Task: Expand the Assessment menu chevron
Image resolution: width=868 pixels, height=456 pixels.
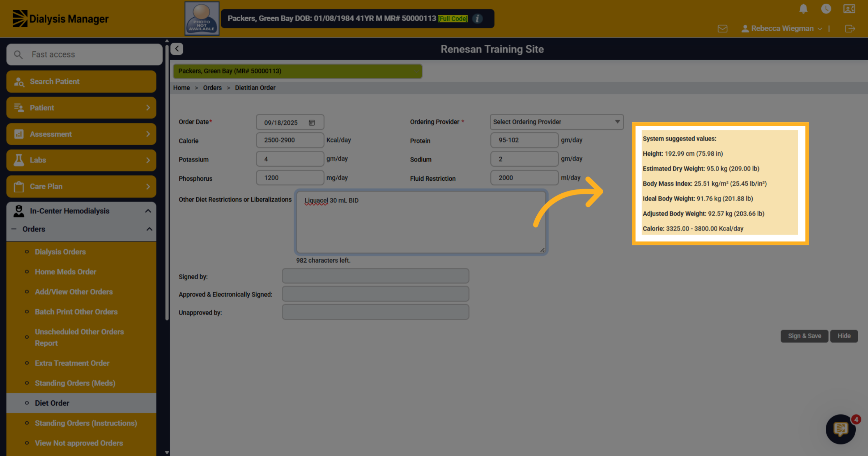Action: (148, 134)
